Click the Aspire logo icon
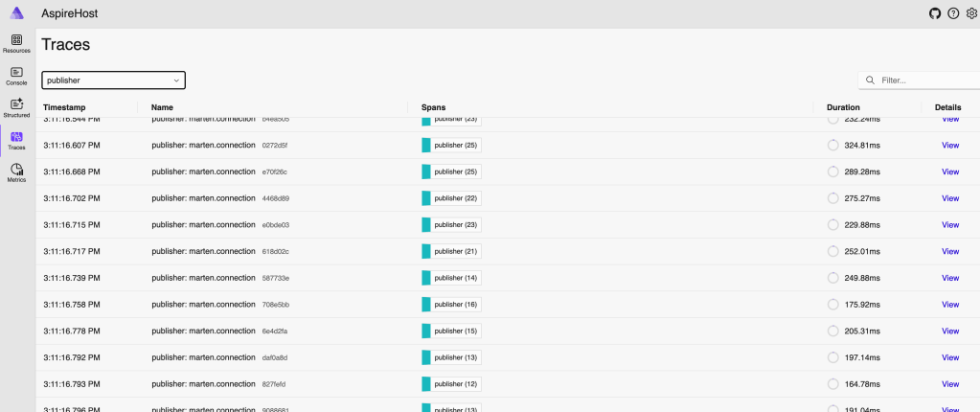 pos(16,13)
